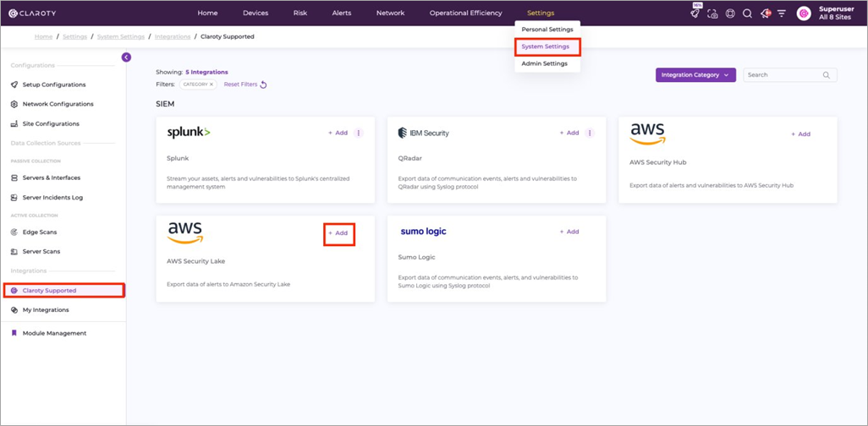Click the 'AWS Security Hub' card title

tap(657, 163)
